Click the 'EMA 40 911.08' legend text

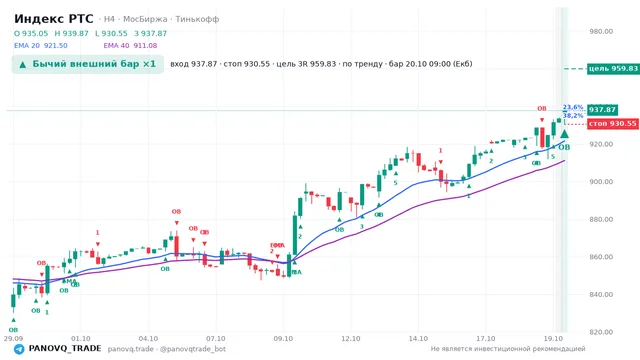point(130,46)
